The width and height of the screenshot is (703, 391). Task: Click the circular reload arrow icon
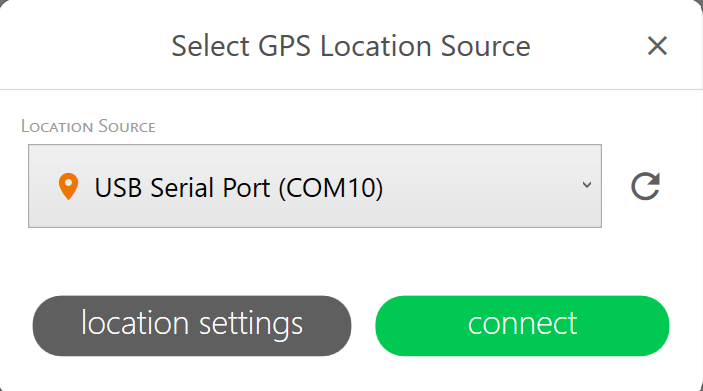(645, 186)
